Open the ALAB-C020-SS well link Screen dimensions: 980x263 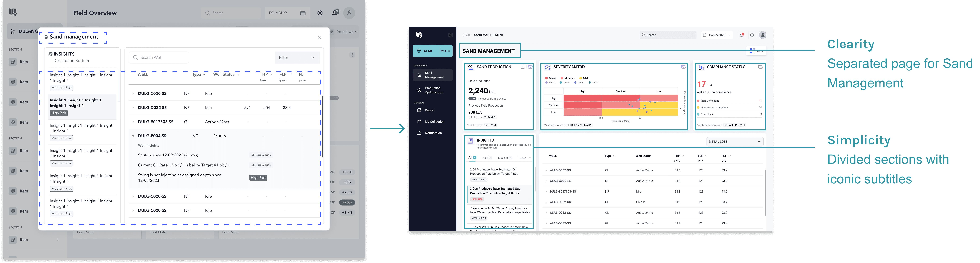pos(560,181)
